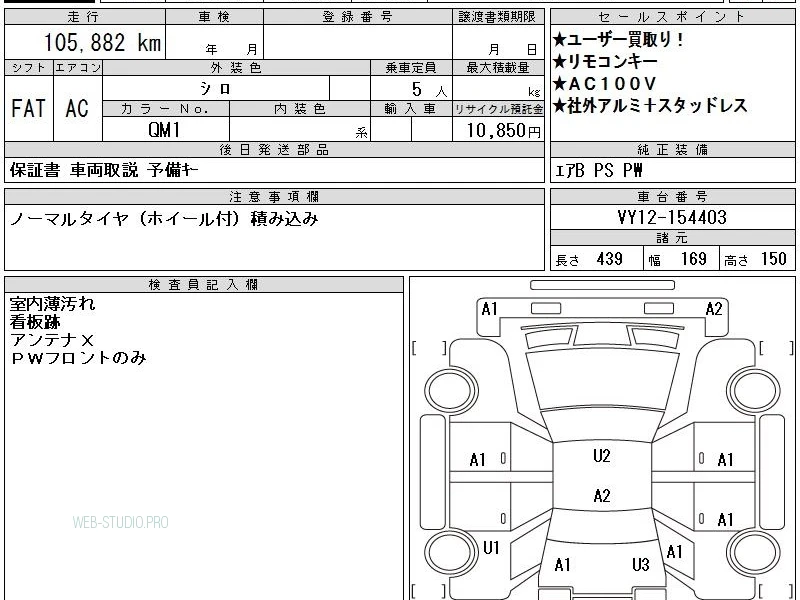Select the width value 幅 169
The width and height of the screenshot is (800, 600).
(678, 259)
